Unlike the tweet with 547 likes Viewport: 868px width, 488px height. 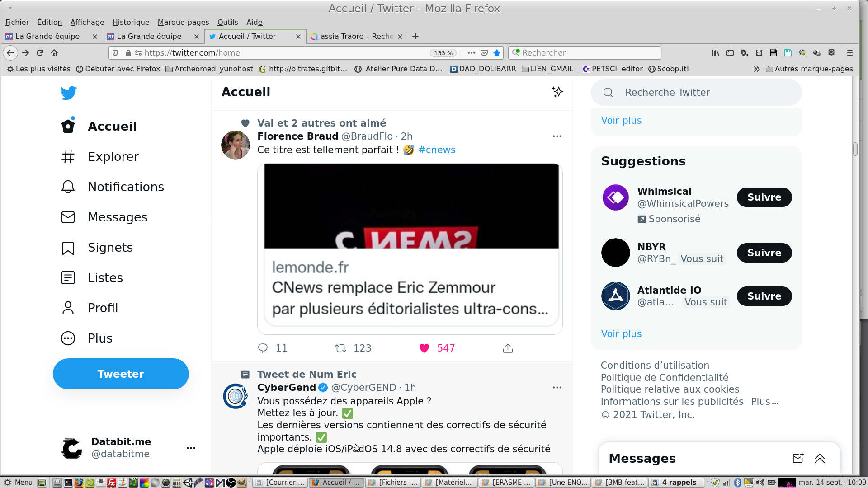(x=424, y=348)
